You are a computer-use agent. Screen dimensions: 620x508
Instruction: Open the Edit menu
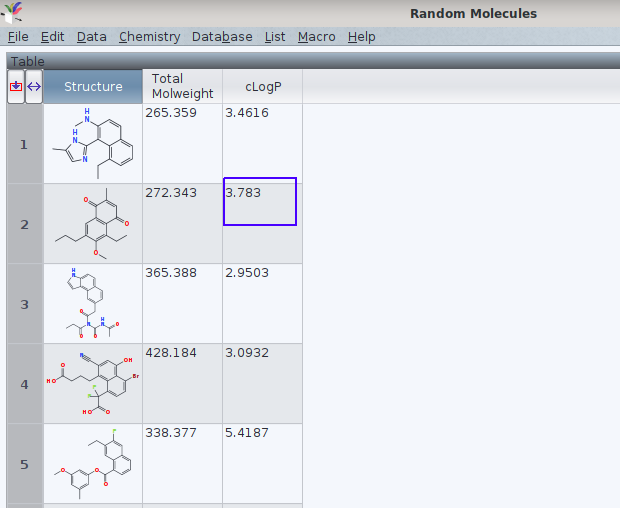52,37
